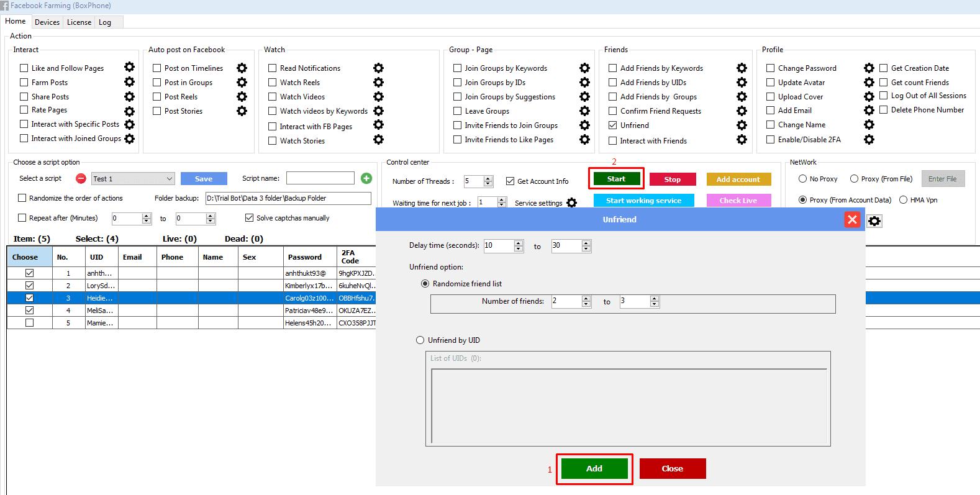Open settings gear for Read Notifications
The image size is (980, 495).
(378, 68)
